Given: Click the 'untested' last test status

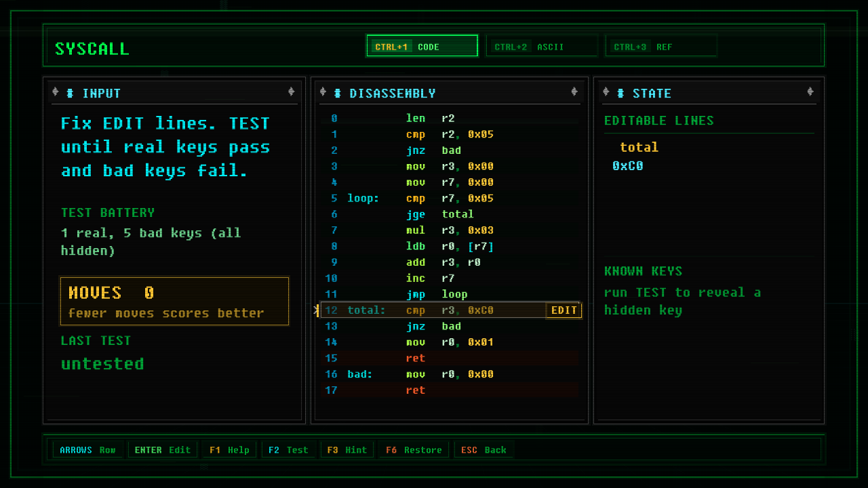Looking at the screenshot, I should tap(102, 364).
